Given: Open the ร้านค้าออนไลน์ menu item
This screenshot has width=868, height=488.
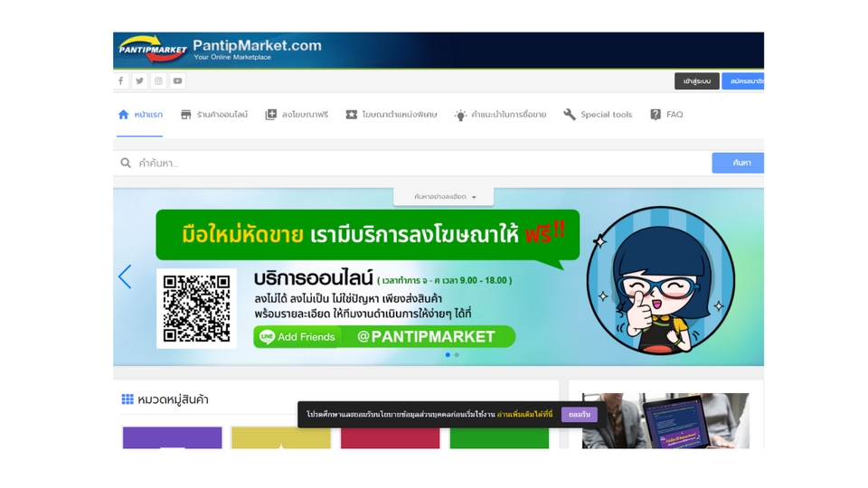Looking at the screenshot, I should coord(214,115).
